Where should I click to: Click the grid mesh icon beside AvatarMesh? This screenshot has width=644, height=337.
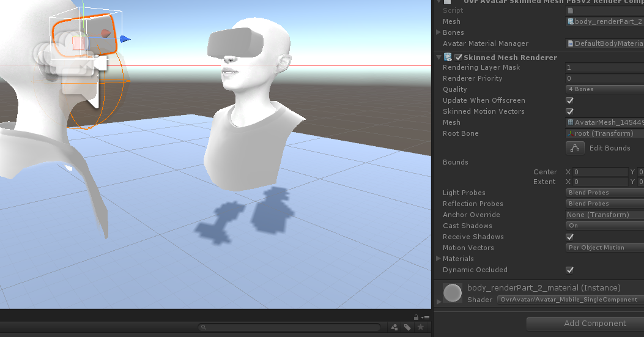pos(571,122)
